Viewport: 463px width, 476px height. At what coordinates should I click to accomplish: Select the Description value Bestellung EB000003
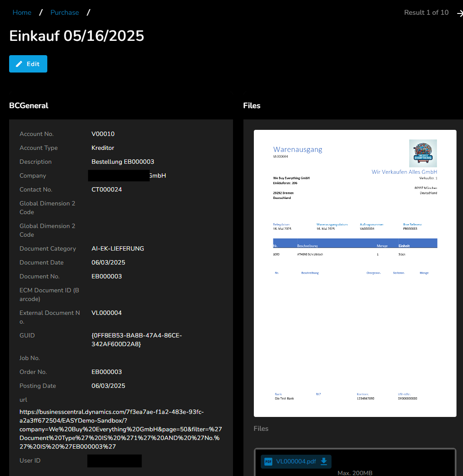point(123,162)
